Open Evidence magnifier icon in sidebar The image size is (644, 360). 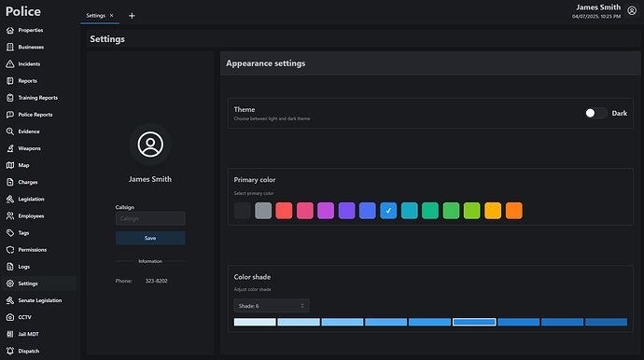[x=10, y=132]
